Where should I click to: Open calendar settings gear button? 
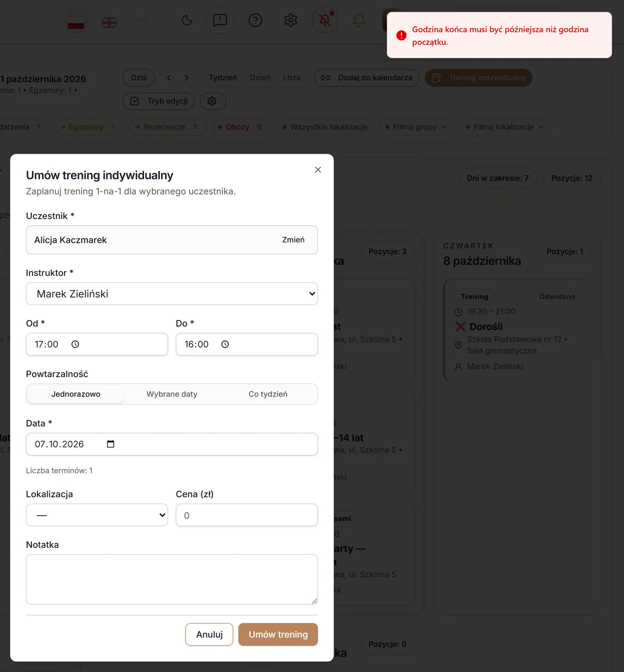212,101
